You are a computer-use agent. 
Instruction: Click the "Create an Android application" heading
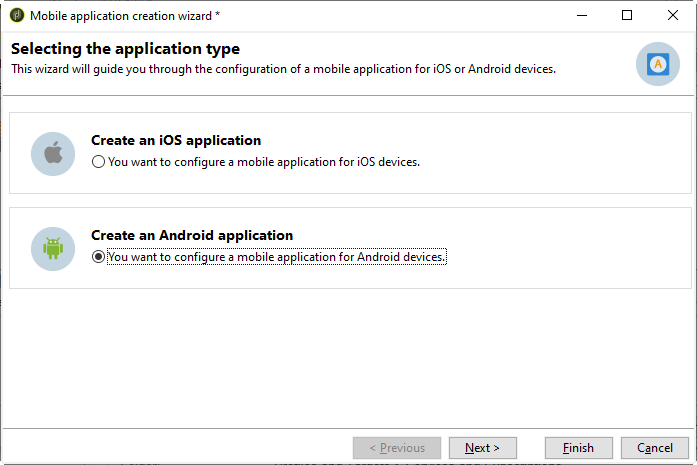[x=192, y=236]
